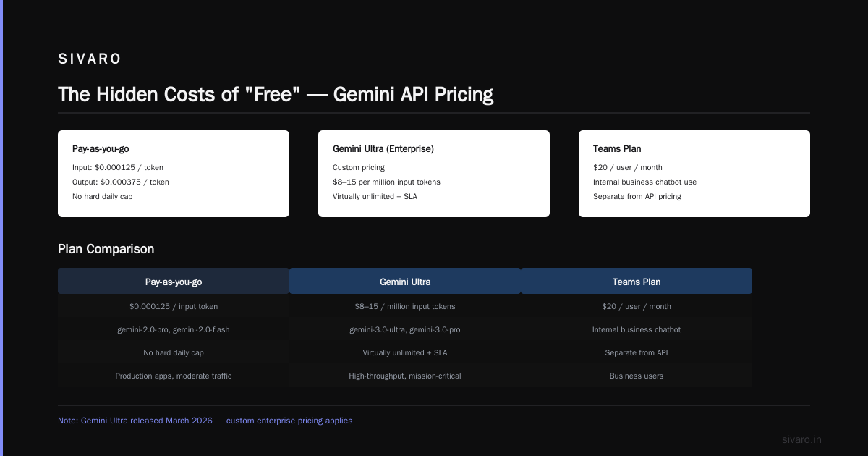Screen dimensions: 868x456
Task: Click the Production apps, moderate traffic cell
Action: (174, 376)
